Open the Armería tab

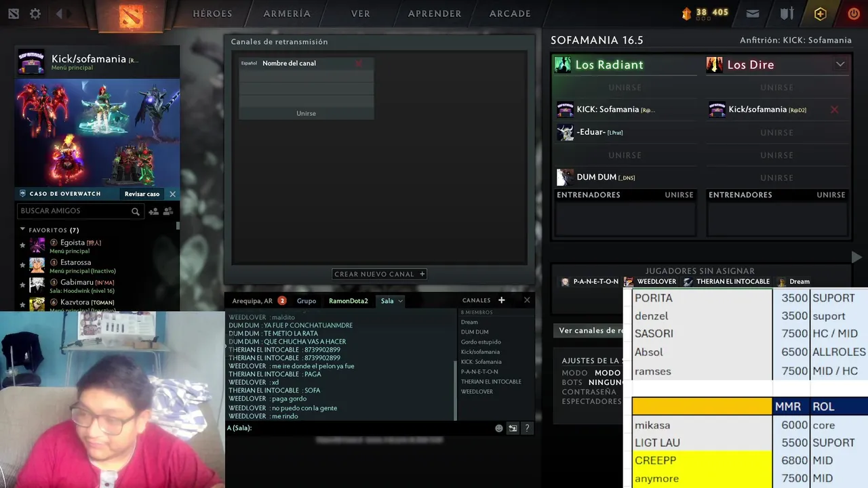[287, 14]
